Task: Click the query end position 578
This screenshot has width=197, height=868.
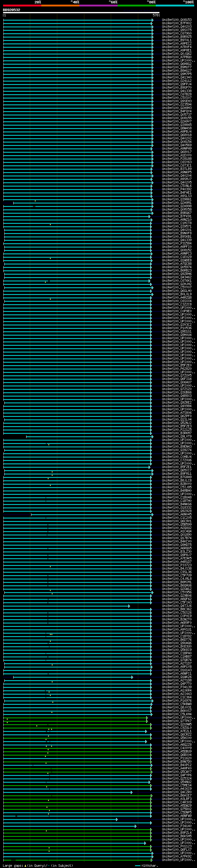Action: click(155, 15)
